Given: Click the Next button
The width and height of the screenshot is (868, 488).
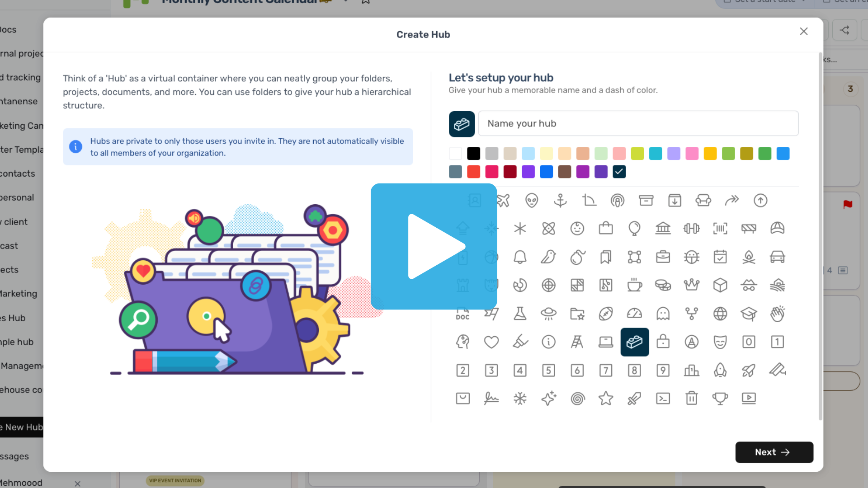Looking at the screenshot, I should click(x=774, y=452).
